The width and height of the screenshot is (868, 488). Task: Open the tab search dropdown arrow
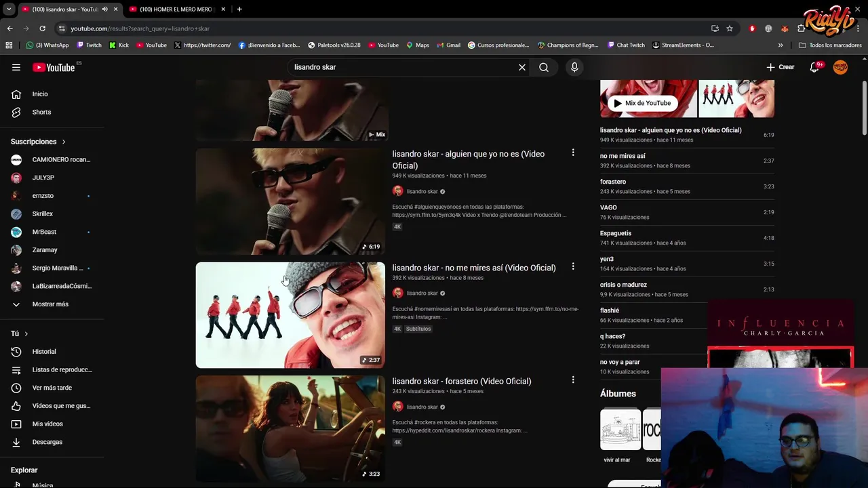pyautogui.click(x=9, y=9)
